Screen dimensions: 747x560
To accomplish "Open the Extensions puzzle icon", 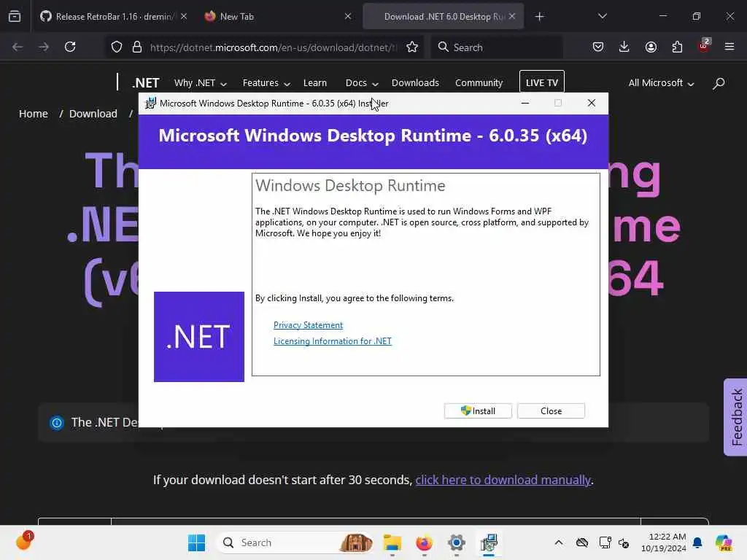I will coord(677,47).
